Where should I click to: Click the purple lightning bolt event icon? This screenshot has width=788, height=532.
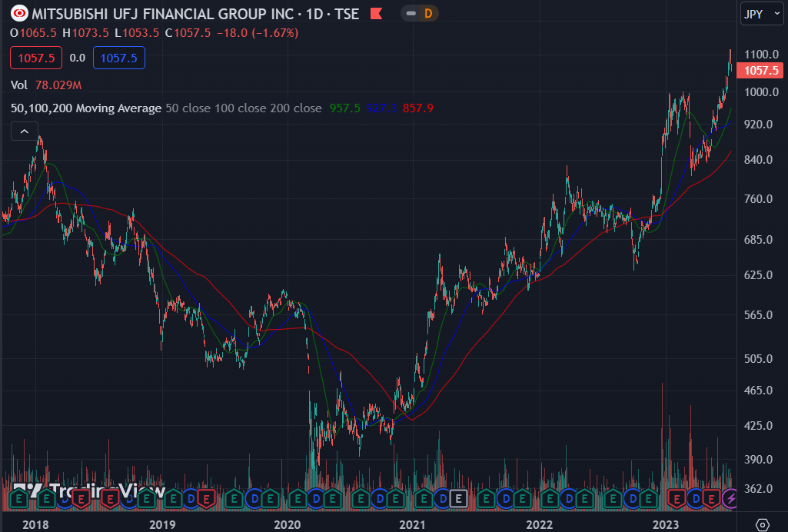coord(730,499)
